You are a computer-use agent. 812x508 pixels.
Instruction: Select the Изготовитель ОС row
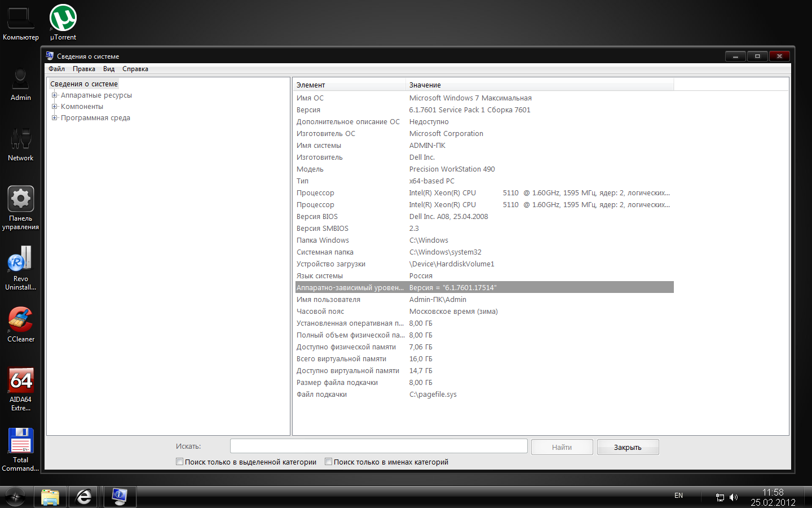(x=484, y=133)
